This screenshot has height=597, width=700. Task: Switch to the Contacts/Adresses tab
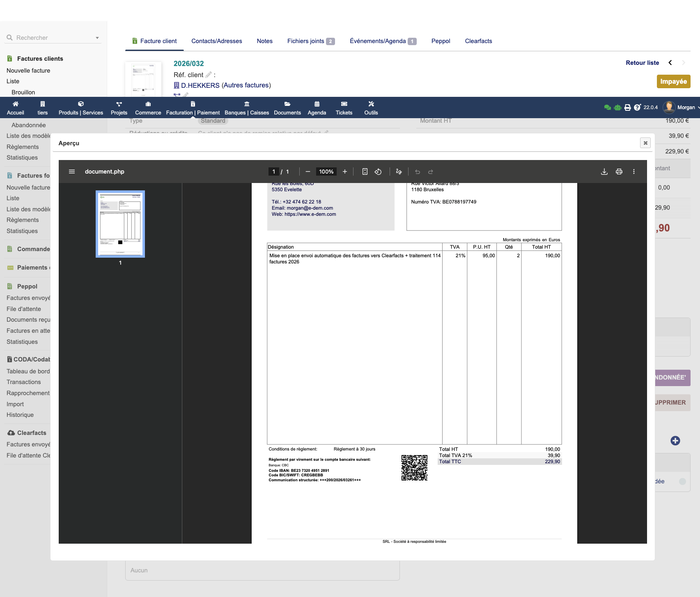pyautogui.click(x=216, y=41)
